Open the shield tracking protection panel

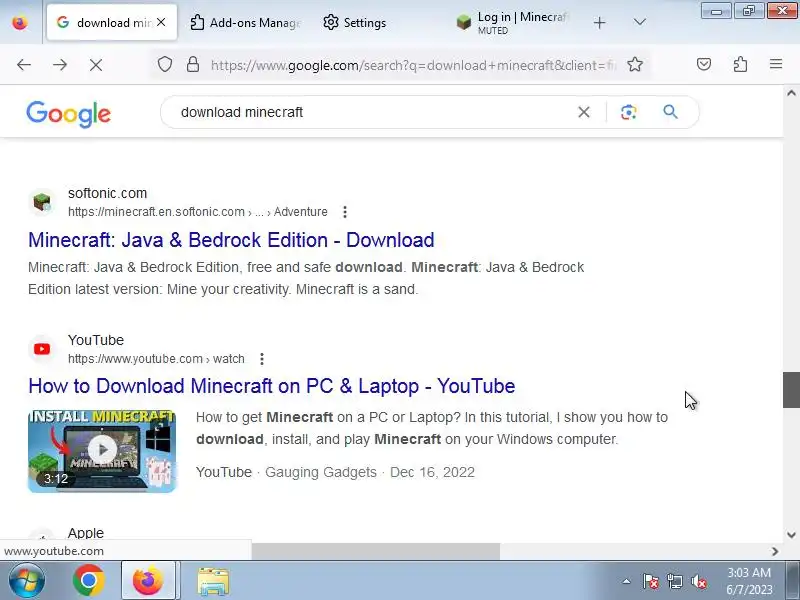point(165,65)
